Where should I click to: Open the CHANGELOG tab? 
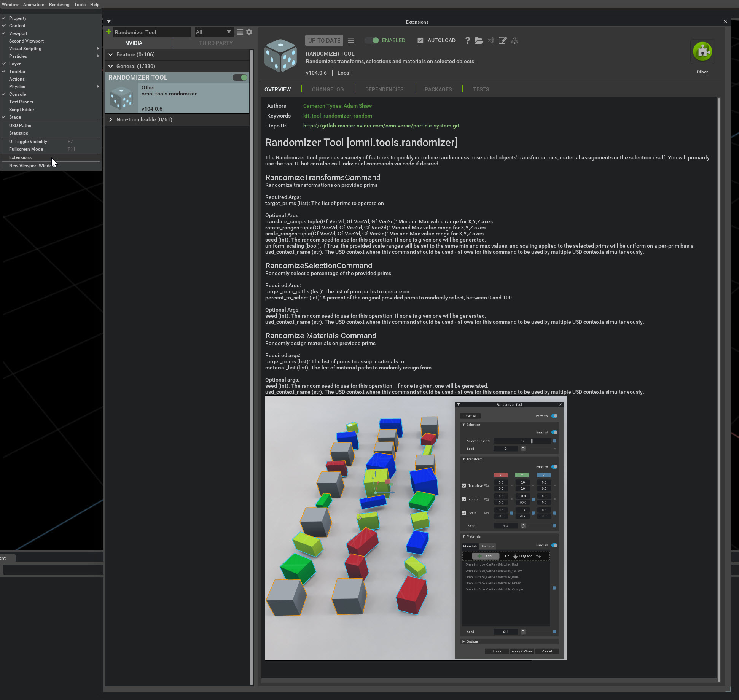pos(328,89)
